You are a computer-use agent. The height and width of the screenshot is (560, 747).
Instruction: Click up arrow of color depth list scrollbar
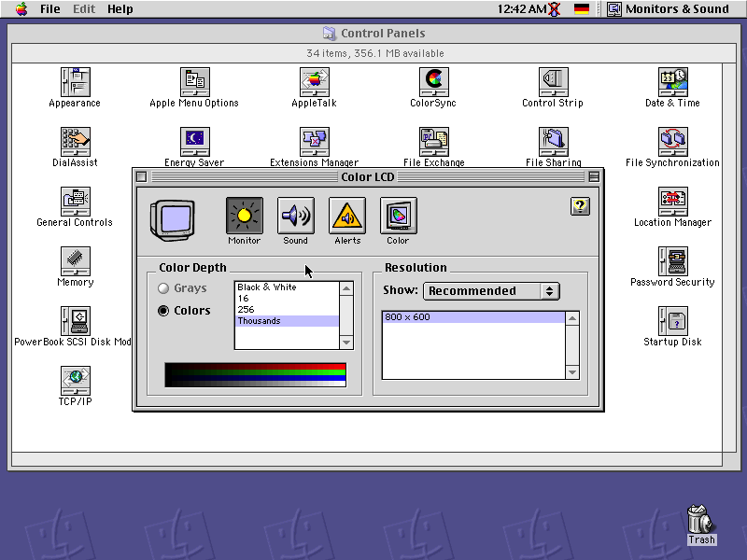(346, 288)
